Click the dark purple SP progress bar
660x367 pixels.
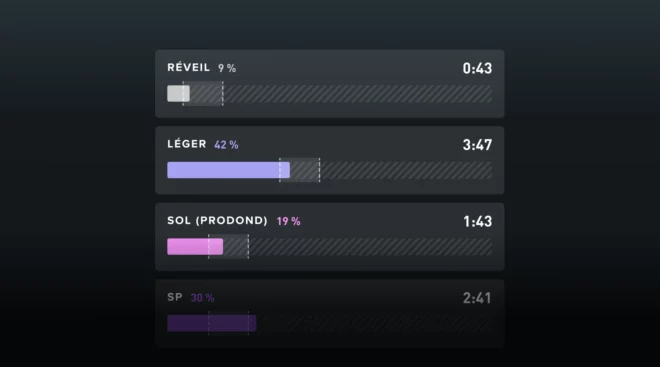pyautogui.click(x=212, y=323)
